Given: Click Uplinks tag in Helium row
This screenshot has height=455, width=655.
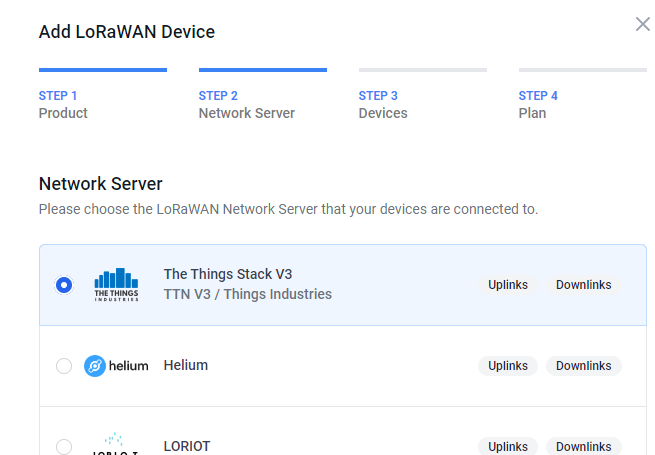Looking at the screenshot, I should tap(508, 366).
